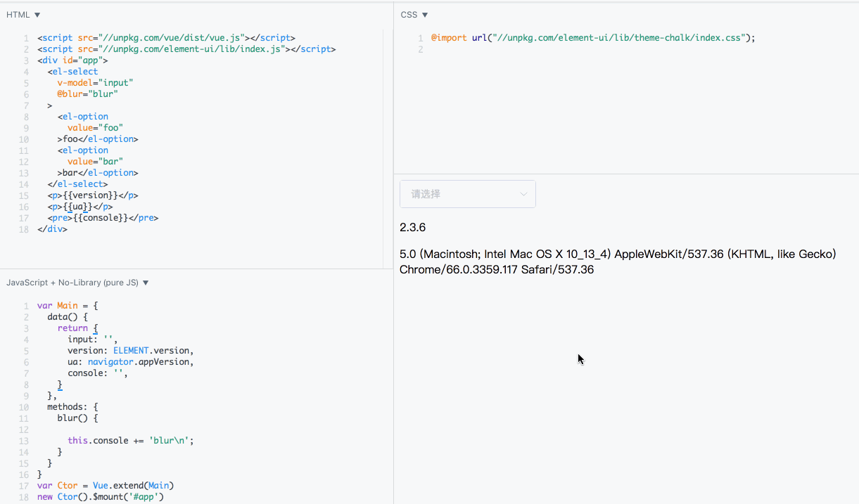
Task: Click the <p>{{version}}</p> line
Action: point(93,195)
